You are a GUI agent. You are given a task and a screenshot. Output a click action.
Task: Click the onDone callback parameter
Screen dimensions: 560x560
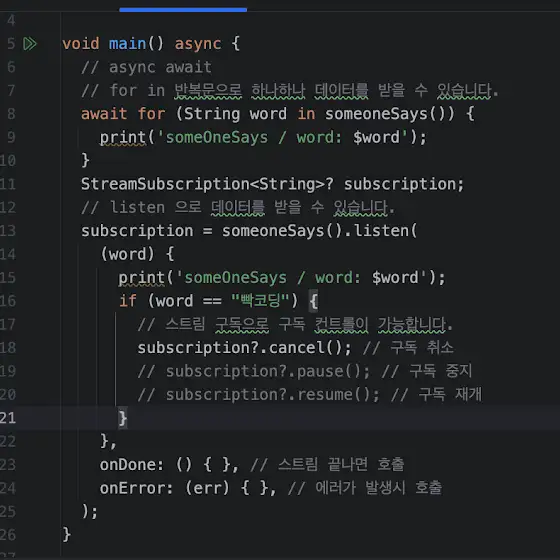tap(131, 465)
